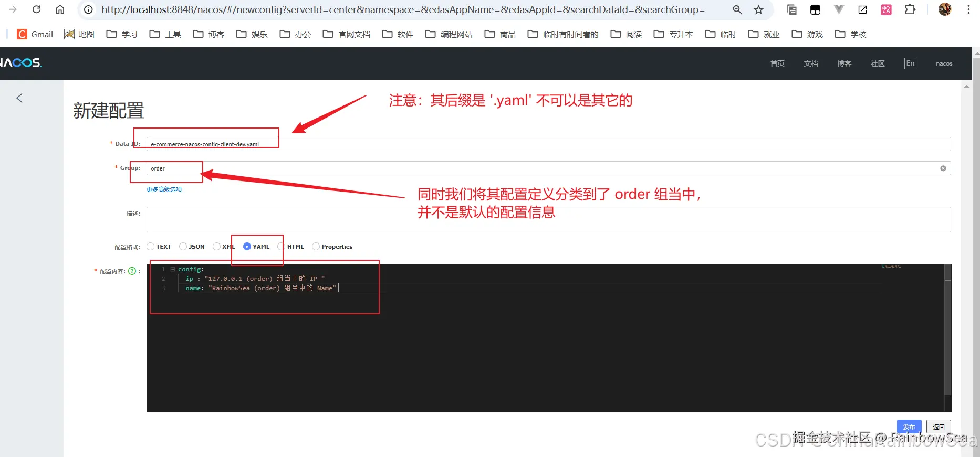980x457 pixels.
Task: Open the 专升本 bookmark folder
Action: tap(673, 34)
